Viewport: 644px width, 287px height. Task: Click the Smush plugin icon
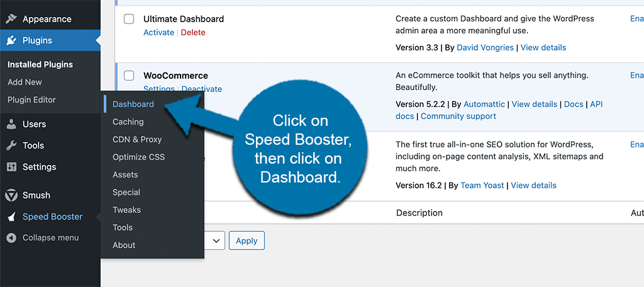tap(11, 195)
